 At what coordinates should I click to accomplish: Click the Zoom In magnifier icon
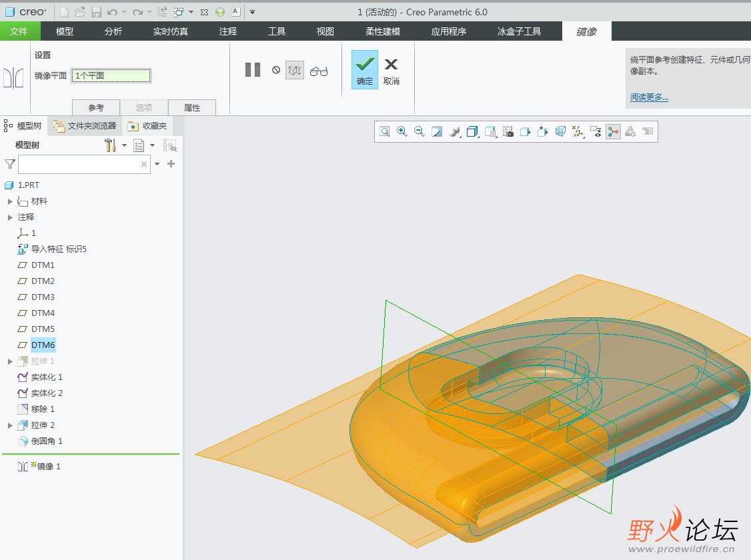(x=402, y=131)
